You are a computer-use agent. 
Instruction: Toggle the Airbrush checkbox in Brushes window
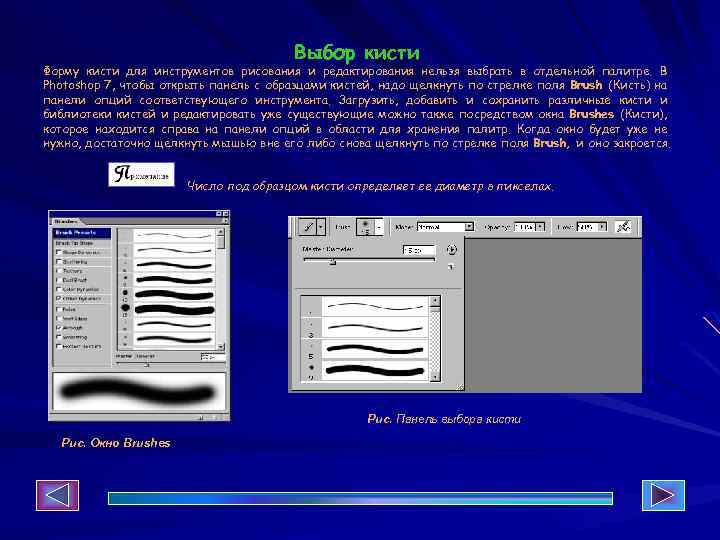(x=59, y=328)
